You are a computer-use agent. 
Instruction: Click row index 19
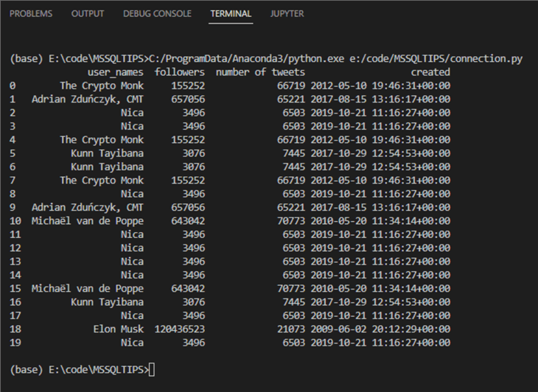(x=15, y=343)
